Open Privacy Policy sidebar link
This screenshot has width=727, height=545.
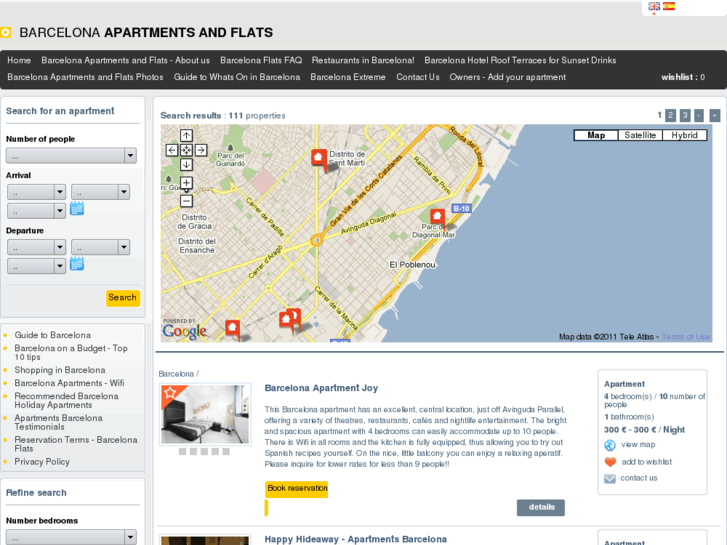[x=42, y=462]
